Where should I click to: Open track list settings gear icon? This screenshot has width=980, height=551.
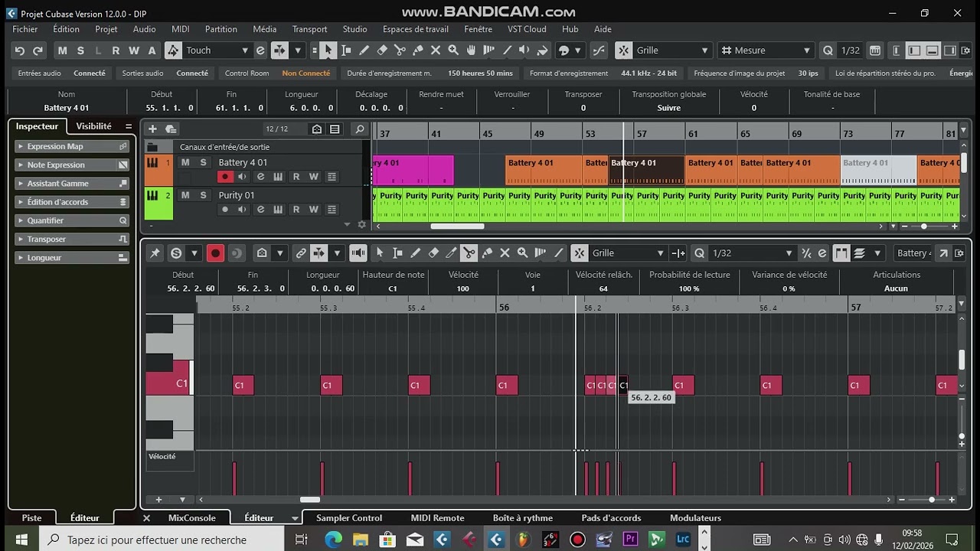tap(362, 225)
